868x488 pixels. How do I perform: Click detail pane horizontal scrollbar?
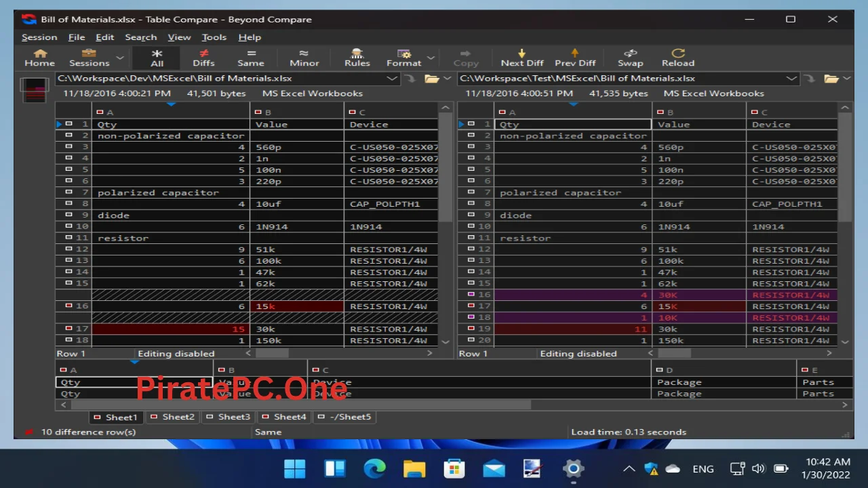click(x=300, y=405)
